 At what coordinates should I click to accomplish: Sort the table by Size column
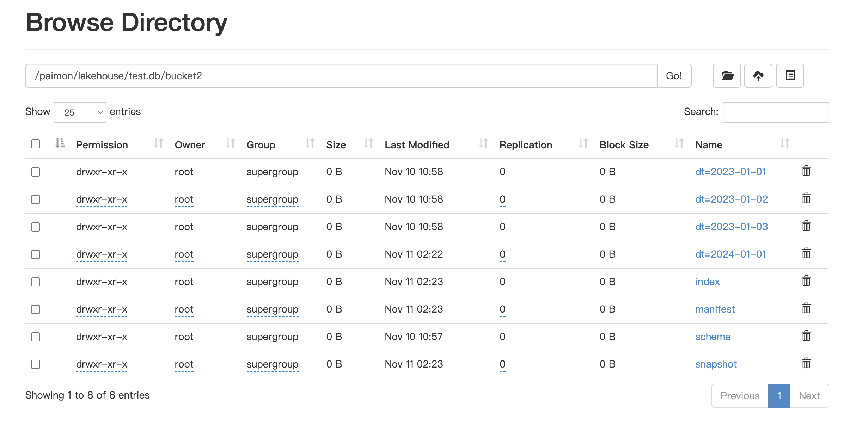pos(368,144)
